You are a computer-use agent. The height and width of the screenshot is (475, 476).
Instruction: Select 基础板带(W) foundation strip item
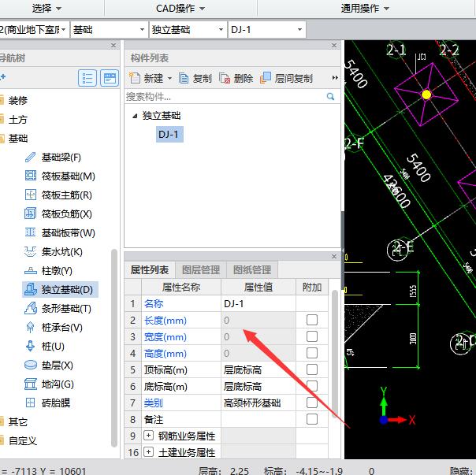[60, 233]
